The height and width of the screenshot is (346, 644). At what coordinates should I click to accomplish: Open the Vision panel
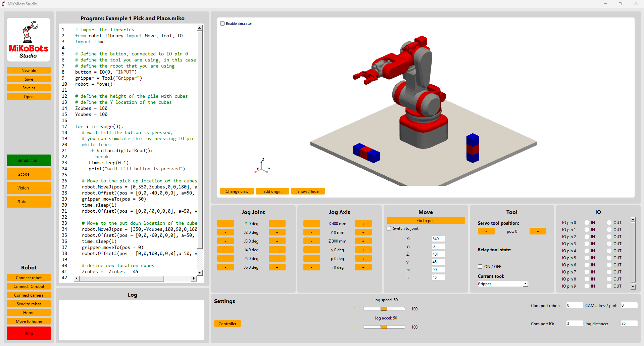[29, 188]
